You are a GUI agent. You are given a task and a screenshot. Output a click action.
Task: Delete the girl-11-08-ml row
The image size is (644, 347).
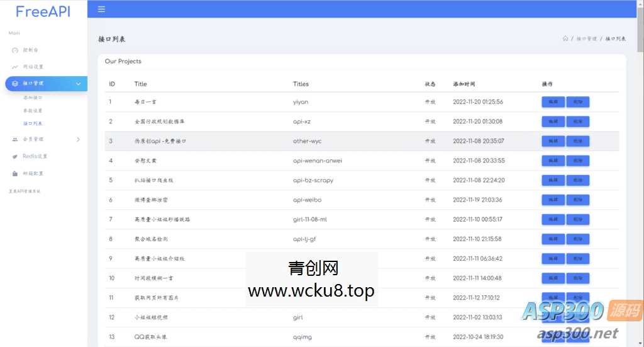pos(578,220)
